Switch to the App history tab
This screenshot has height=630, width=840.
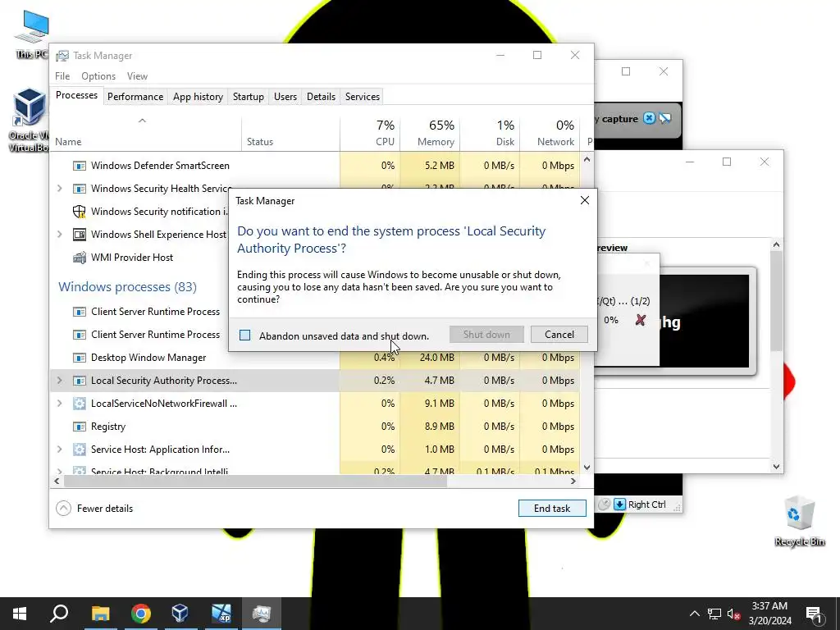(198, 97)
